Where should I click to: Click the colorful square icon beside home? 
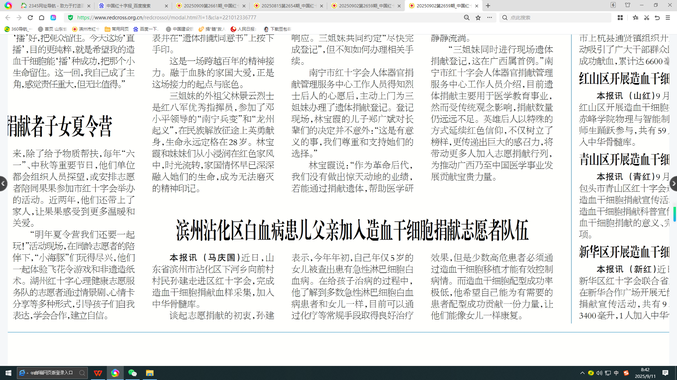[53, 18]
